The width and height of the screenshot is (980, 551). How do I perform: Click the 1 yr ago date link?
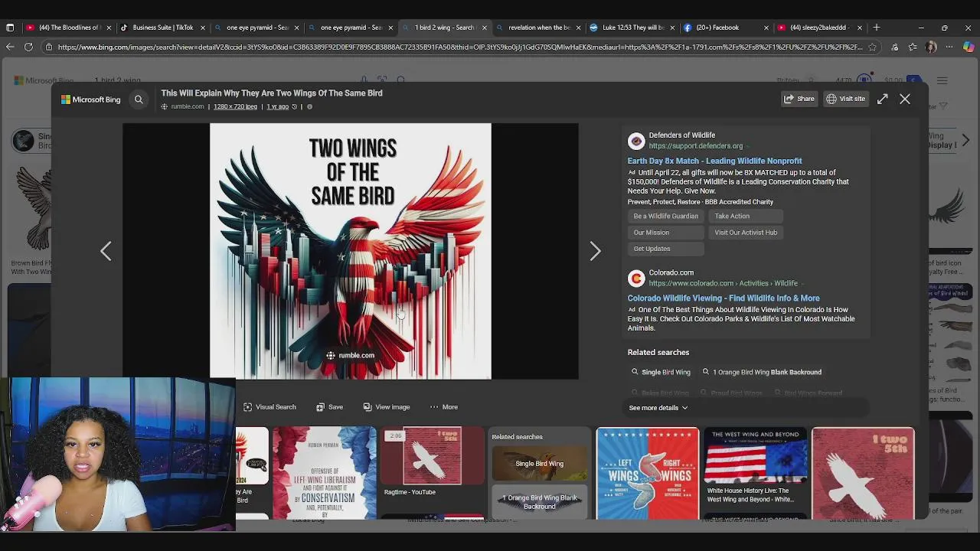point(277,106)
